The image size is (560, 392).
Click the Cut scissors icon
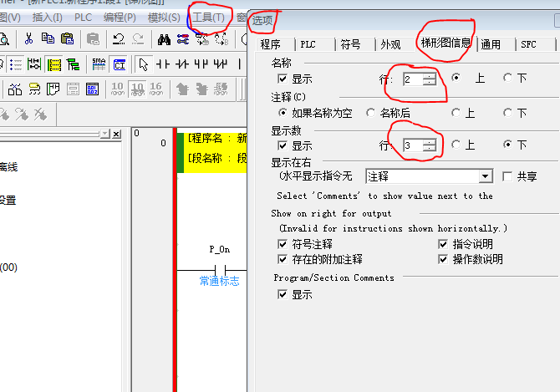pos(28,38)
